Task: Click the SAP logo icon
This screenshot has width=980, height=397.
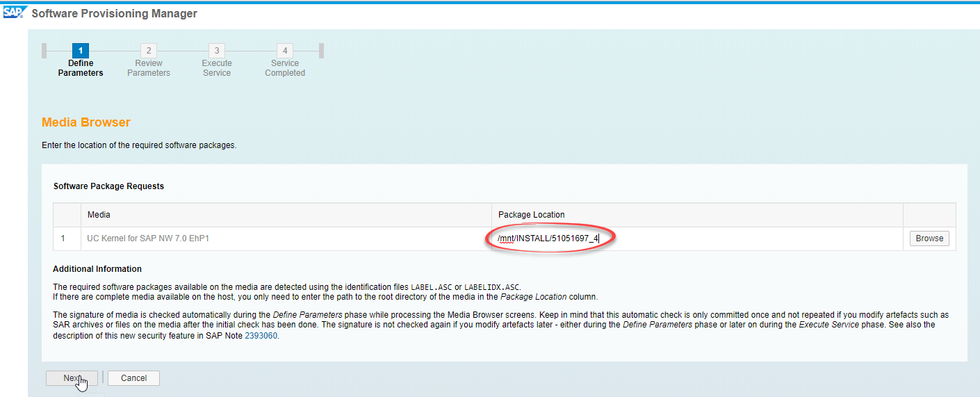Action: [x=15, y=12]
